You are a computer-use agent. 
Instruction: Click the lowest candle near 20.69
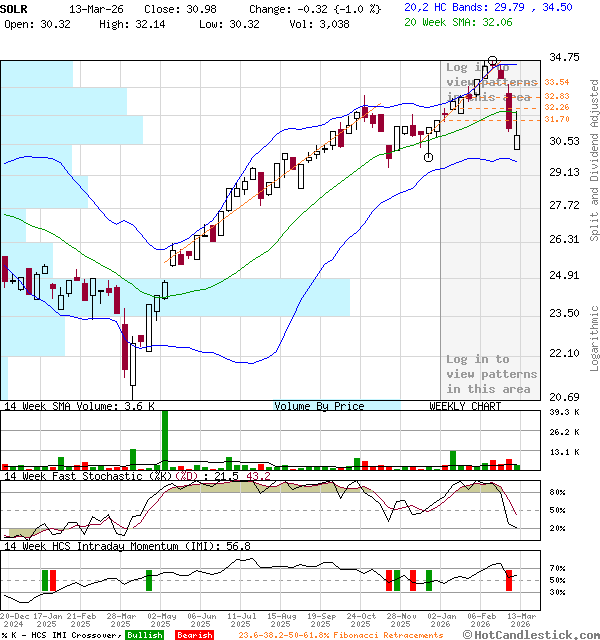(x=132, y=368)
